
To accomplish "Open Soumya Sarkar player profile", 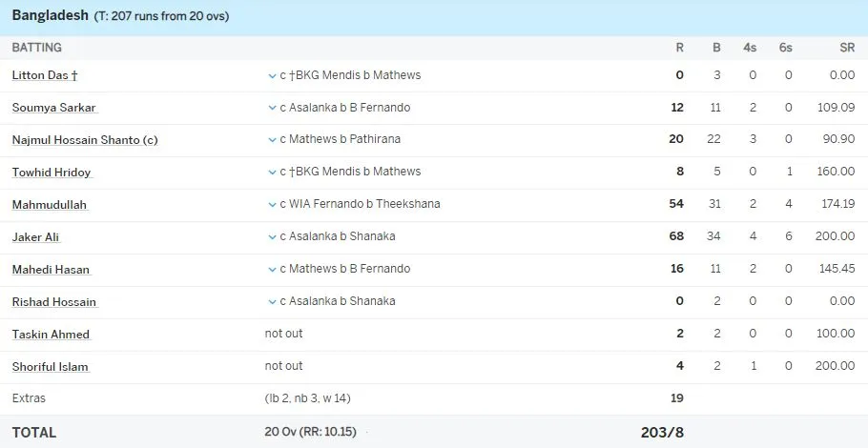I will (53, 108).
